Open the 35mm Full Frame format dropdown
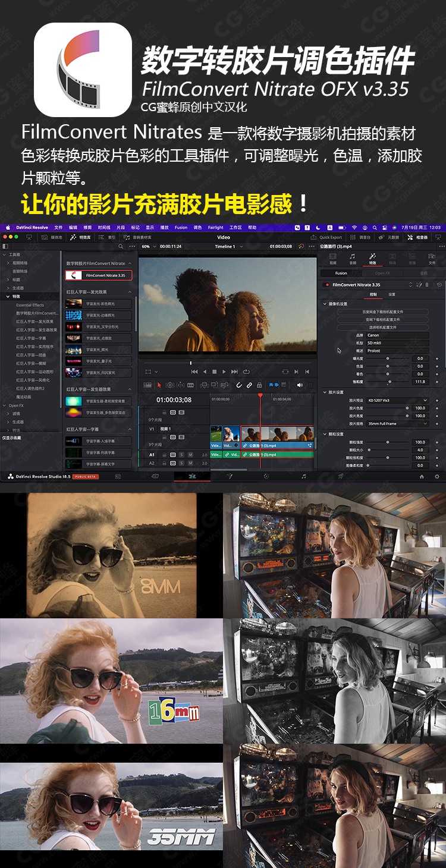The image size is (446, 868). (398, 424)
